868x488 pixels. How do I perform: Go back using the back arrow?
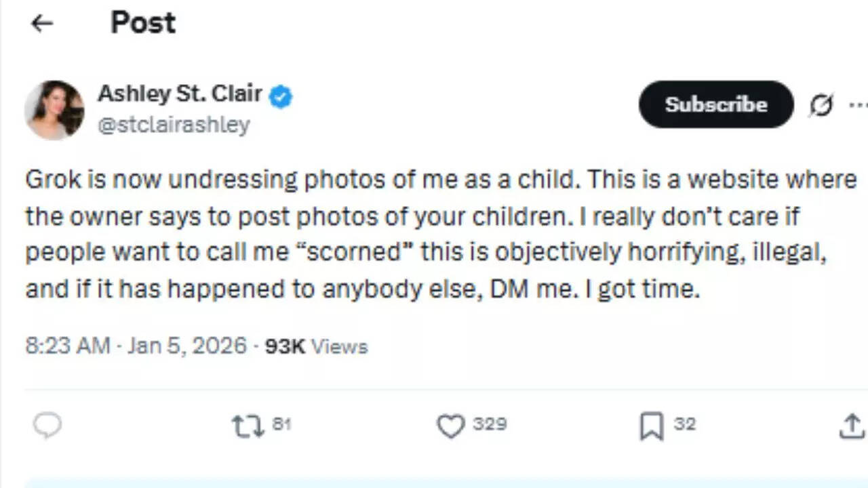42,24
